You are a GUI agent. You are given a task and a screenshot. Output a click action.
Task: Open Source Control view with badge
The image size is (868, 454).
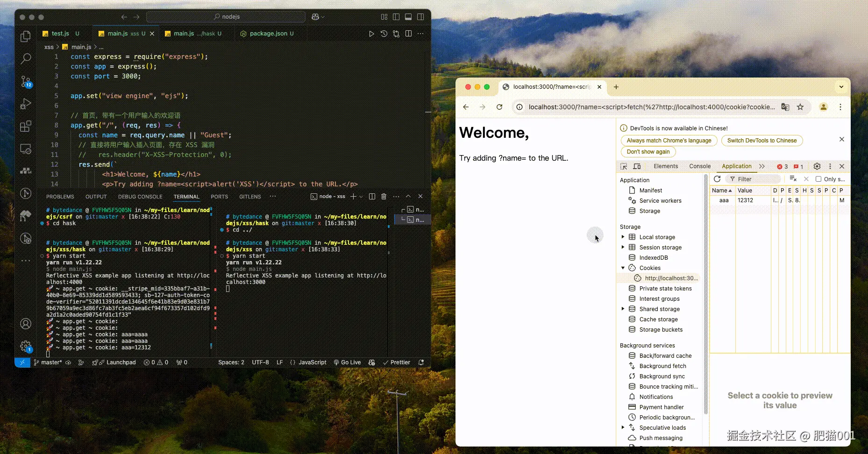pos(26,82)
